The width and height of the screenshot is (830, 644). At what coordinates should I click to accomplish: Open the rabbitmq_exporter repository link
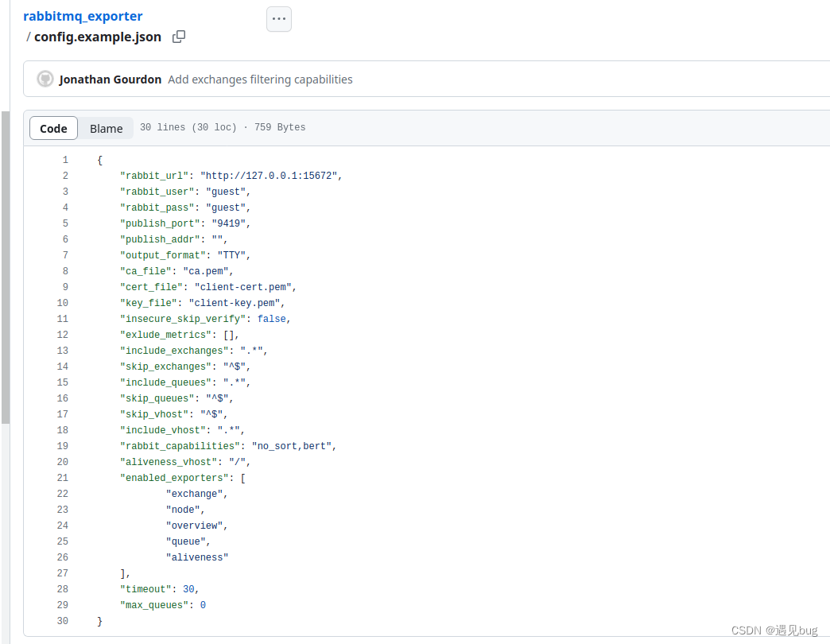83,17
